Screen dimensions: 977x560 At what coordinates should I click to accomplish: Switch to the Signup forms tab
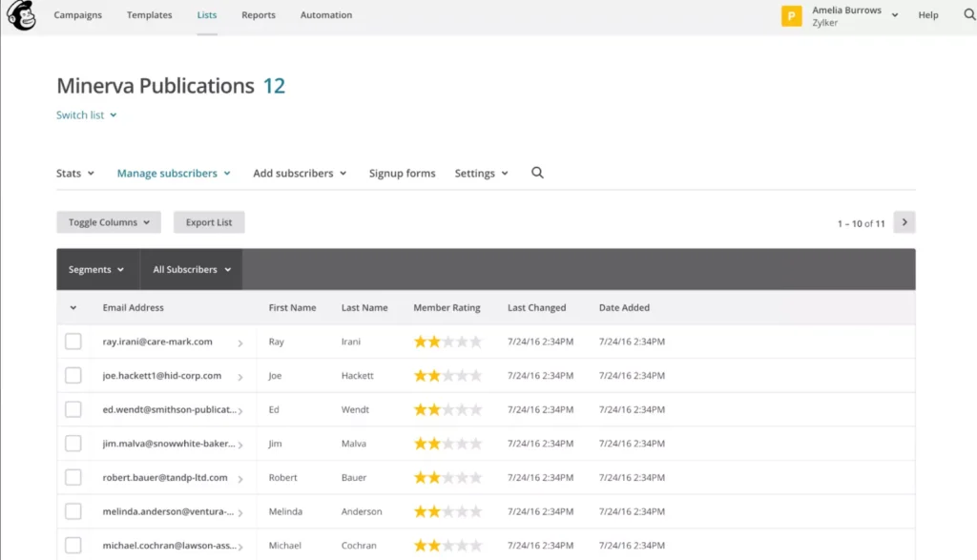click(402, 173)
